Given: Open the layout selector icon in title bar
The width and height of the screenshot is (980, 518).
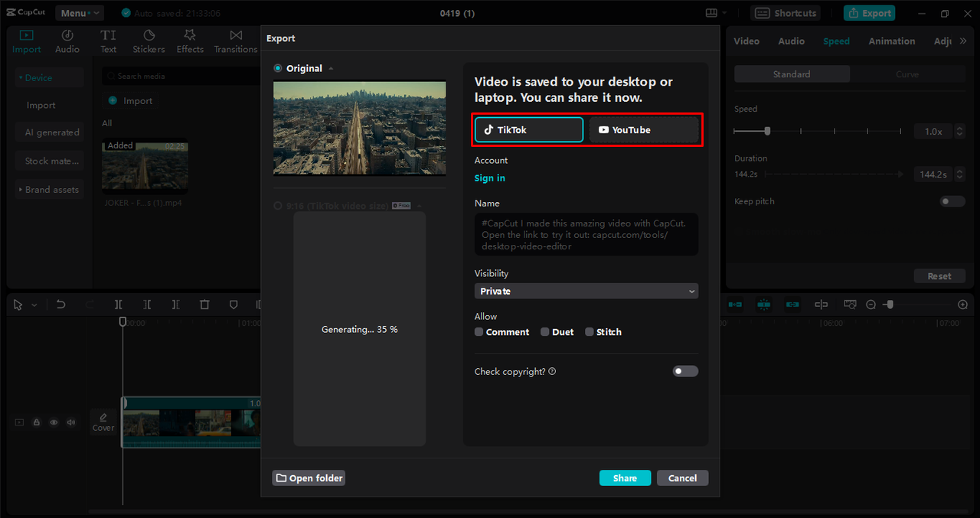Looking at the screenshot, I should click(x=716, y=13).
